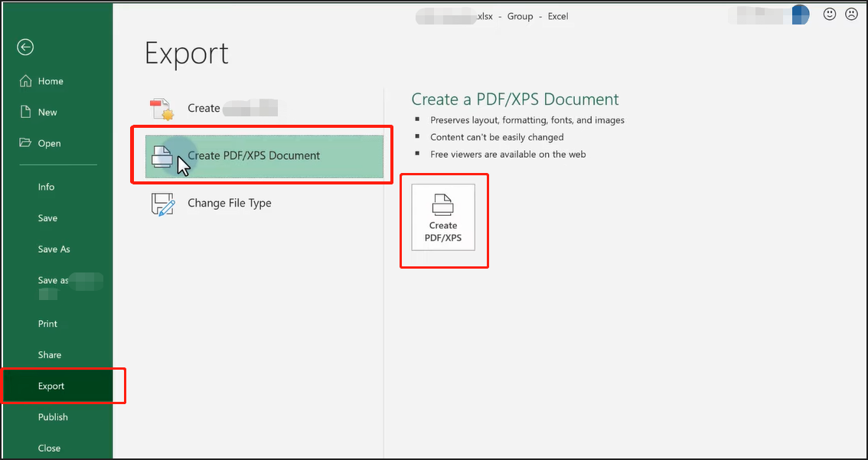The image size is (868, 460).
Task: Open the Info pane
Action: click(x=46, y=186)
